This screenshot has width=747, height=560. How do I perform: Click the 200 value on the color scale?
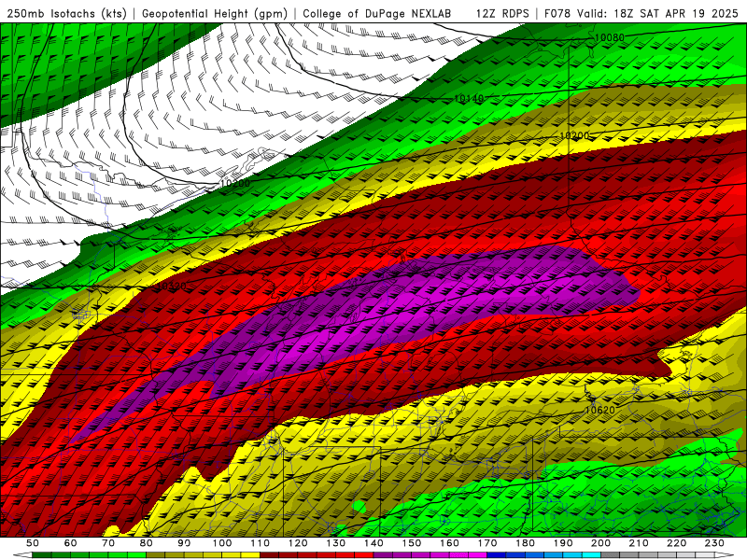(600, 543)
